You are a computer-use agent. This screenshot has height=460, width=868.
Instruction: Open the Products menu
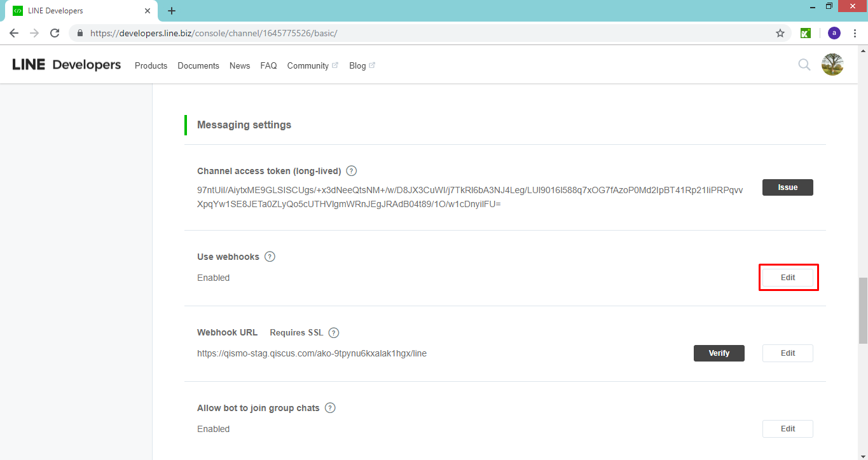(151, 65)
